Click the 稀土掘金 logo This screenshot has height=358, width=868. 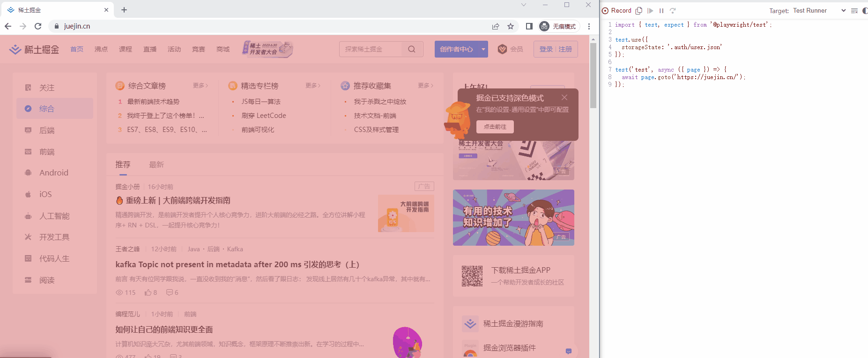[x=34, y=49]
